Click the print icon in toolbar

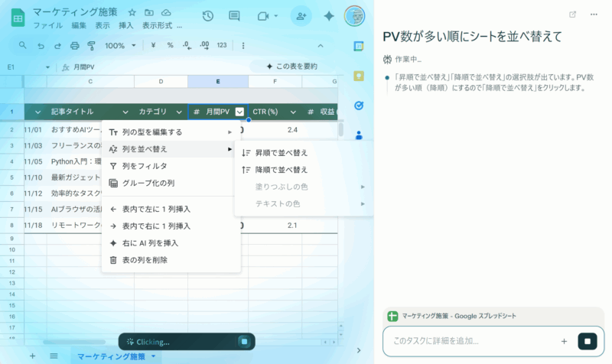pos(75,45)
